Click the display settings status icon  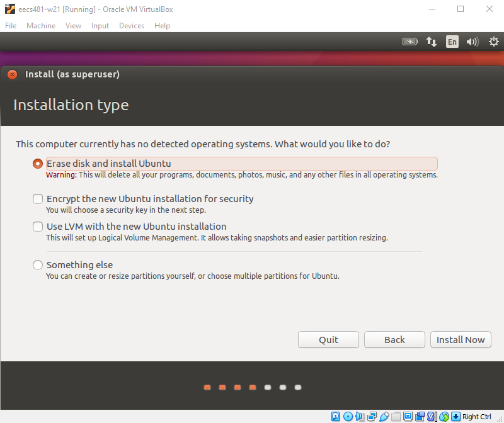[408, 417]
